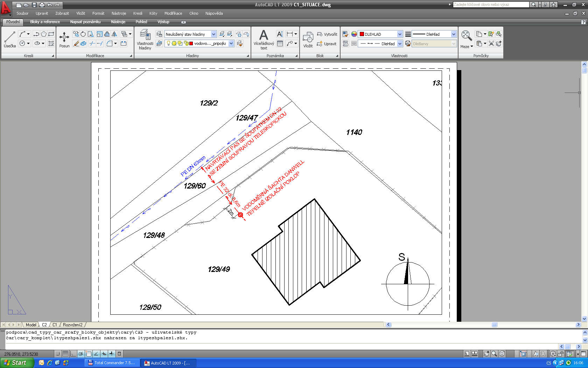This screenshot has height=368, width=588.
Task: Toggle polar tracking in status bar
Action: pos(81,354)
